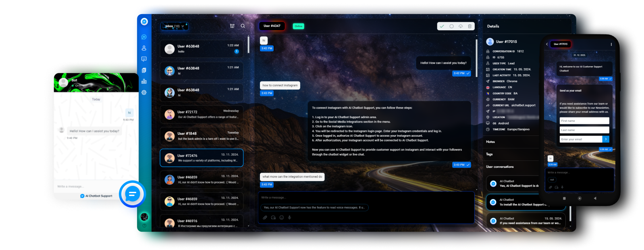Screen dimensions: 644x250
Task: Open User #72172 conversation from Wednesday
Action: (x=202, y=114)
